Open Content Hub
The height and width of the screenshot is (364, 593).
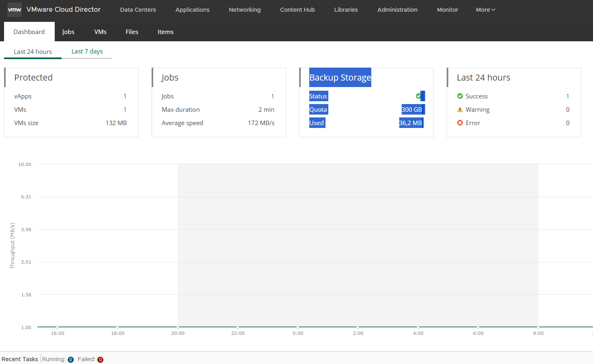coord(298,10)
